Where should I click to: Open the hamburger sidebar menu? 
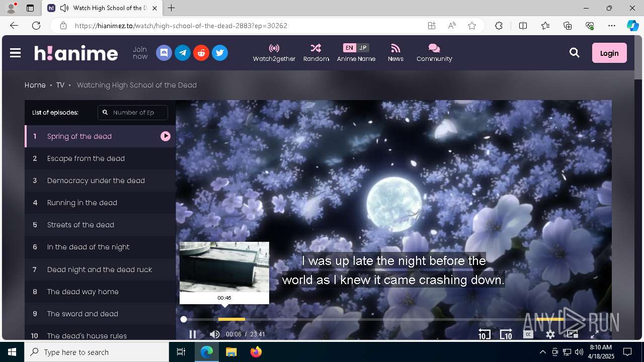tap(15, 53)
